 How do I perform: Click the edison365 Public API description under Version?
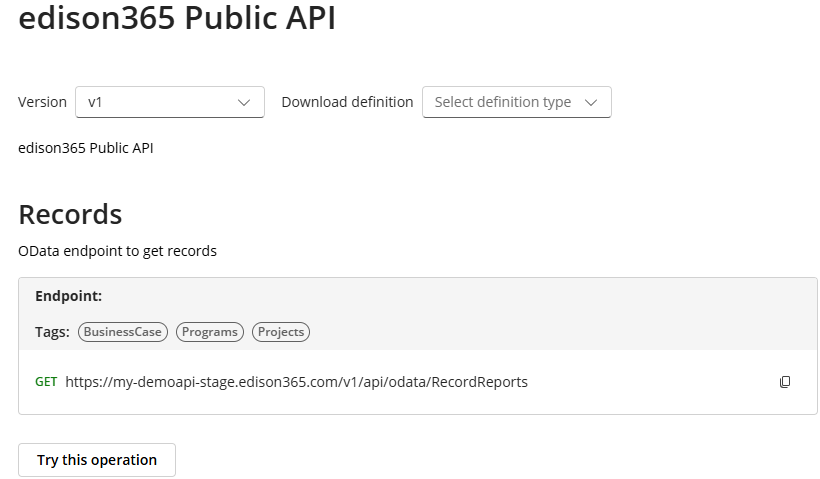tap(86, 148)
